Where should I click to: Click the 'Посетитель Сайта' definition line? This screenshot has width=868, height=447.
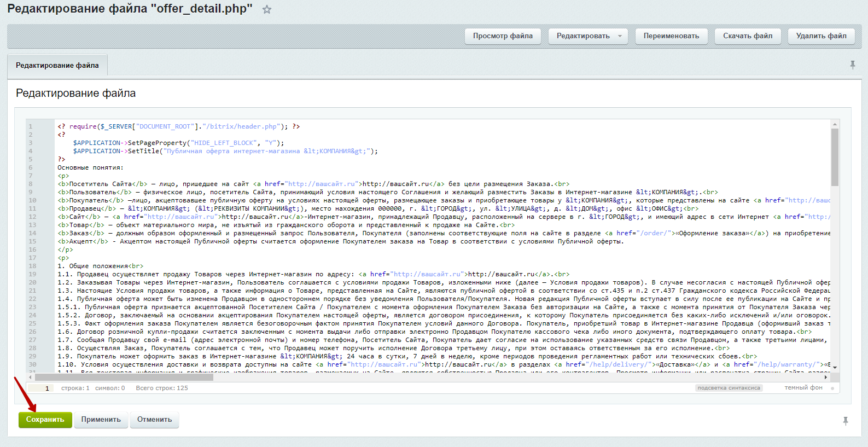(314, 184)
